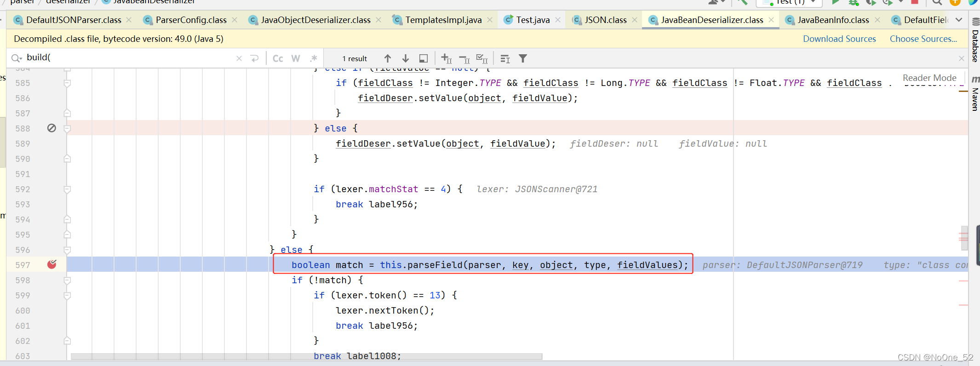
Task: Open search history dropdown magnifier
Action: [x=17, y=58]
